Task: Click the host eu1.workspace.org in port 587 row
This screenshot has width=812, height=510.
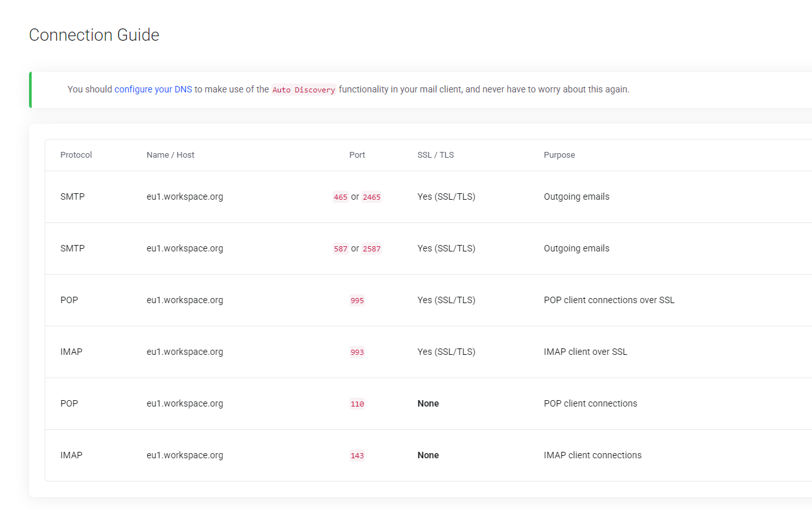Action: tap(185, 248)
